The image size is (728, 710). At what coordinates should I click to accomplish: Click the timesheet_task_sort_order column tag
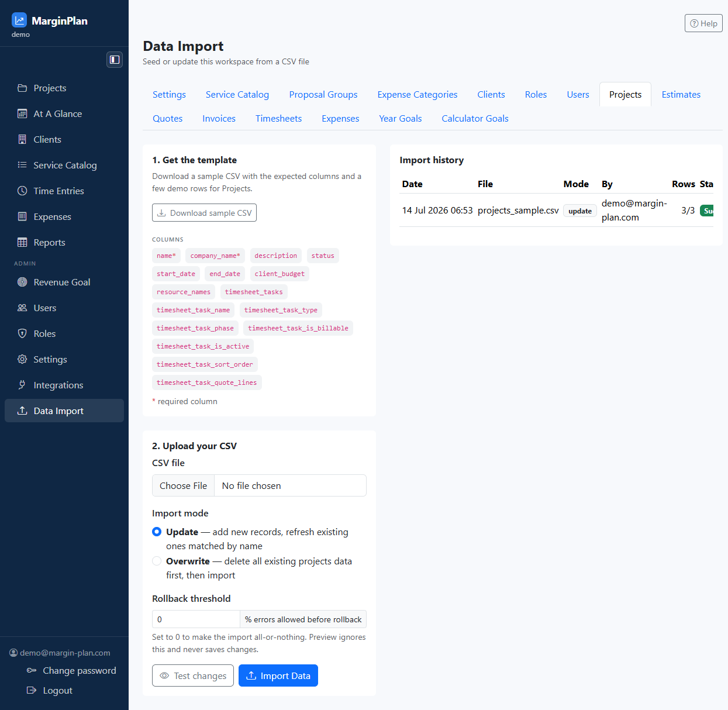(205, 364)
